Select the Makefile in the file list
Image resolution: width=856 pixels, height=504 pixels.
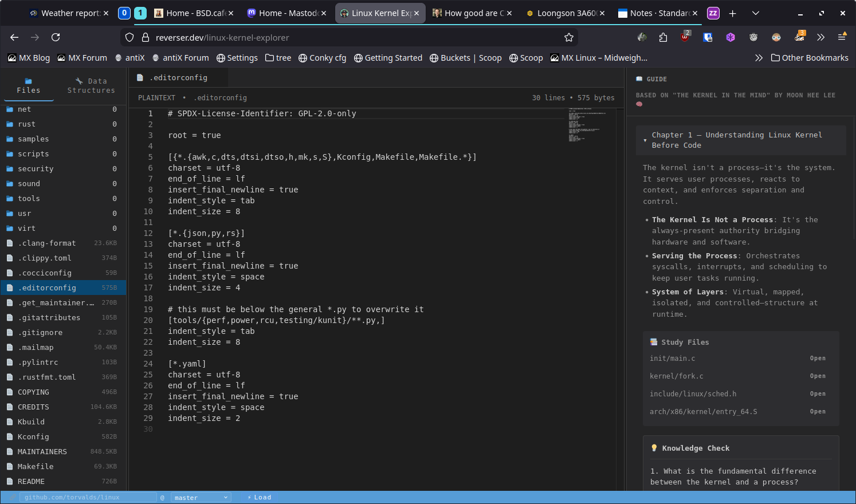pos(36,467)
